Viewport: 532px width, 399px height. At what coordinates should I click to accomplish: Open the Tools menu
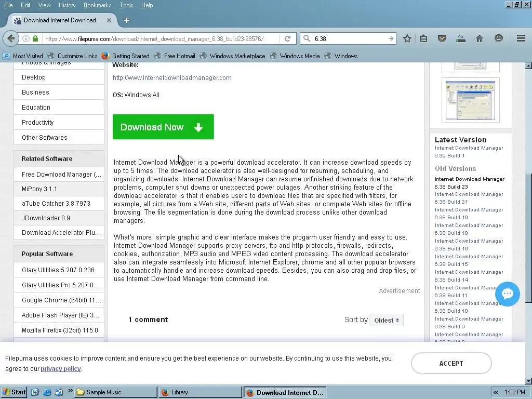[126, 5]
